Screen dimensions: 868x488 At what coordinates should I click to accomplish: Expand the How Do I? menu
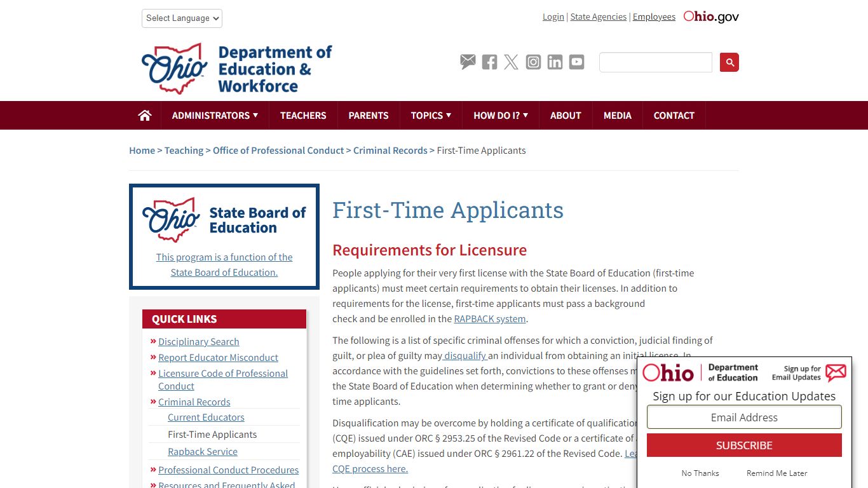click(501, 115)
